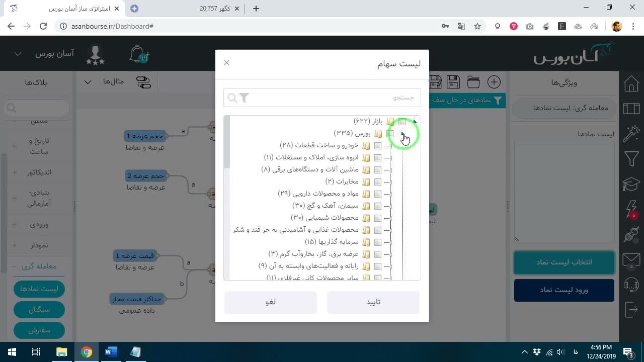Click the بازار folder icon
The image size is (644, 362).
tap(390, 122)
